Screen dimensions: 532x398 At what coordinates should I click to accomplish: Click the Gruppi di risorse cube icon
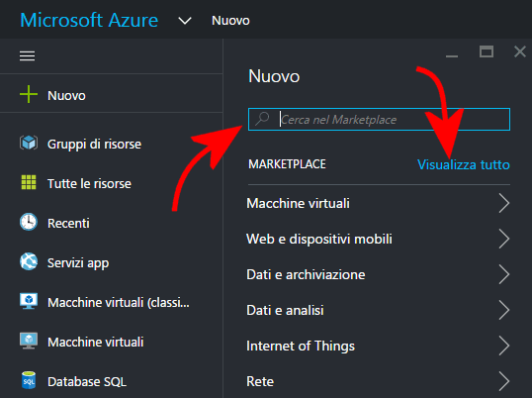coord(29,143)
